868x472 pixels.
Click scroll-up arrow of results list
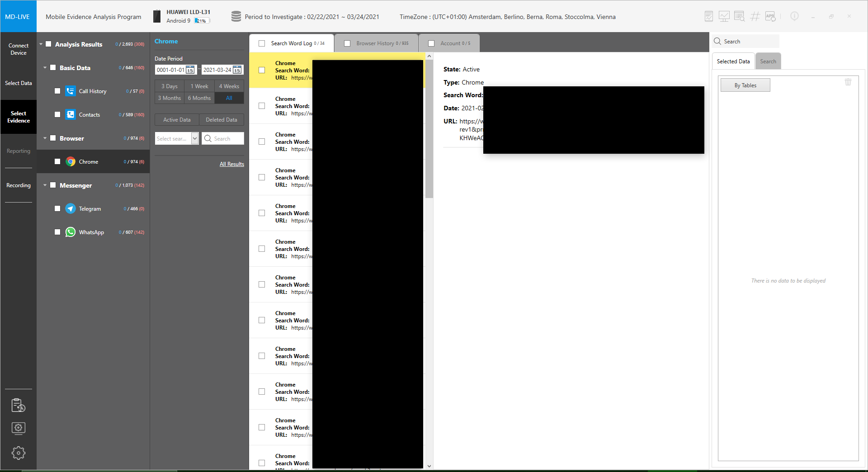click(x=429, y=56)
